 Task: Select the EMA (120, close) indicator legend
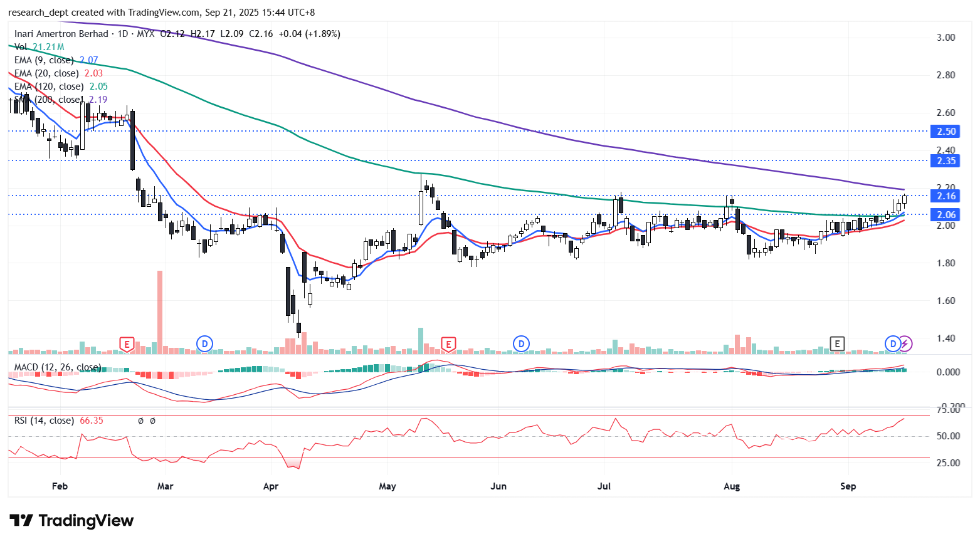point(49,86)
